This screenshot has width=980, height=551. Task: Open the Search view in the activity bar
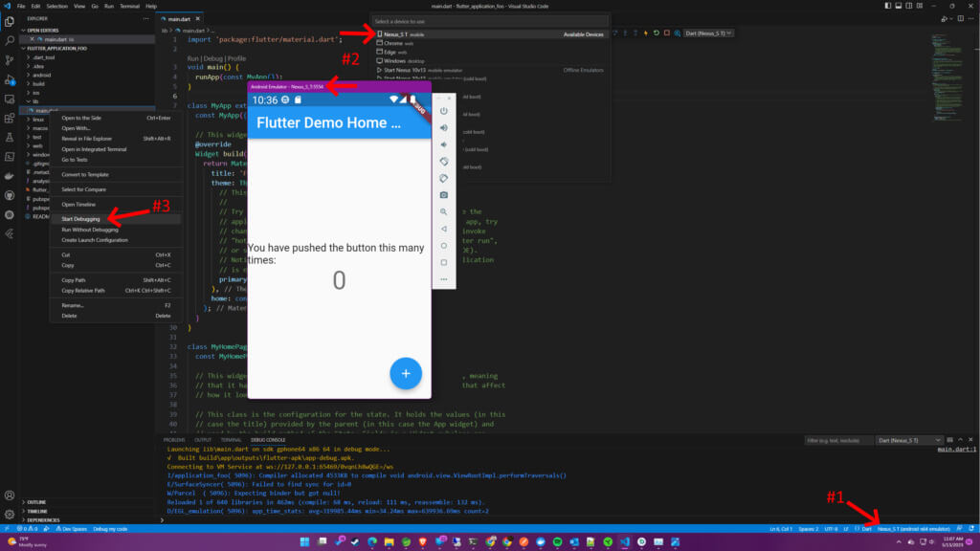tap(9, 41)
